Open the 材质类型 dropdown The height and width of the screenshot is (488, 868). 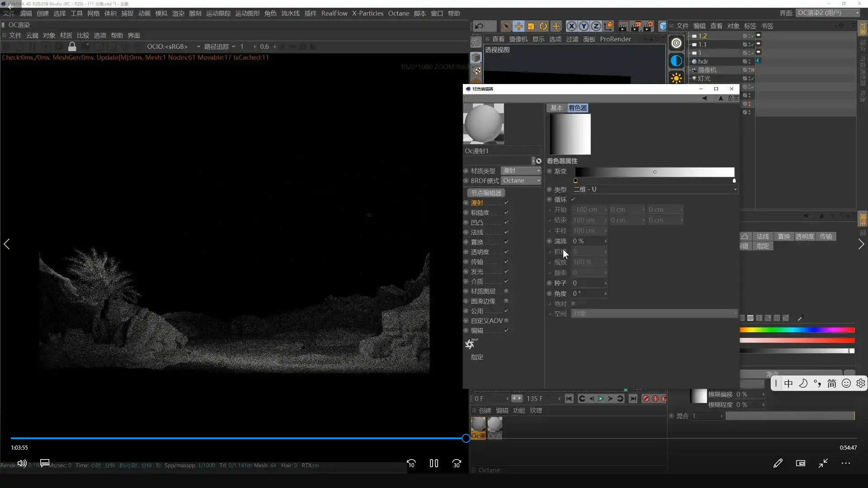[521, 171]
